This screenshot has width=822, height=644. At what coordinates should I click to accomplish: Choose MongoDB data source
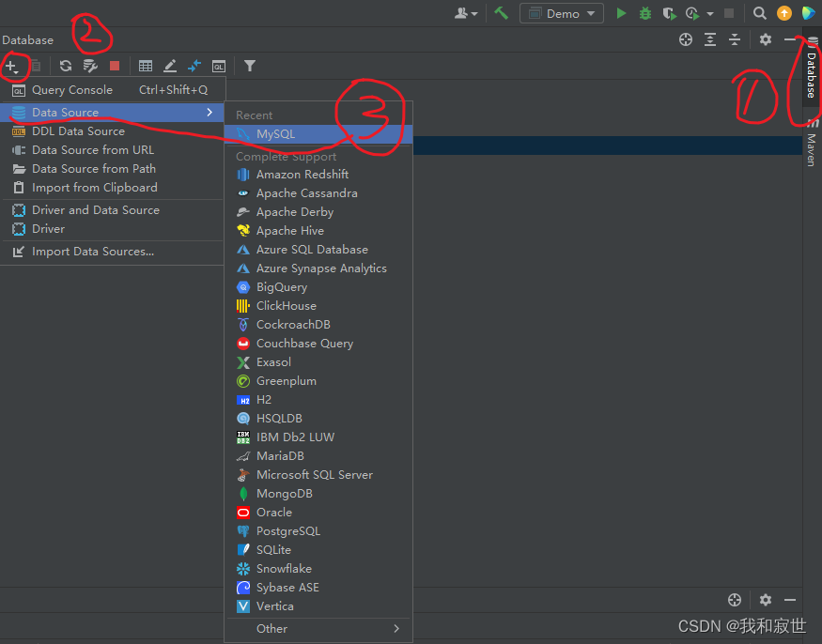(318, 494)
